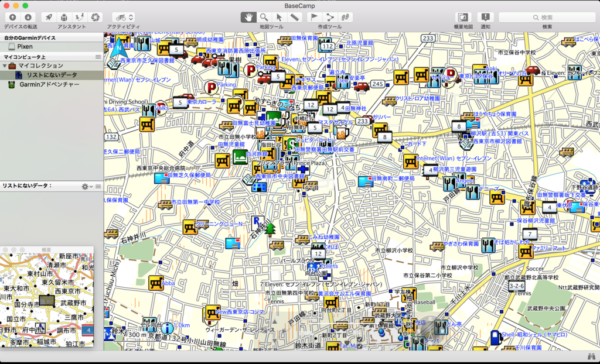
Task: Select the footprints track creation tool
Action: (345, 17)
